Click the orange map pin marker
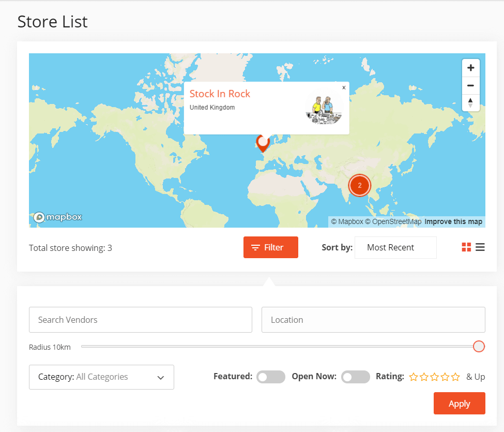Image resolution: width=504 pixels, height=432 pixels. [263, 142]
